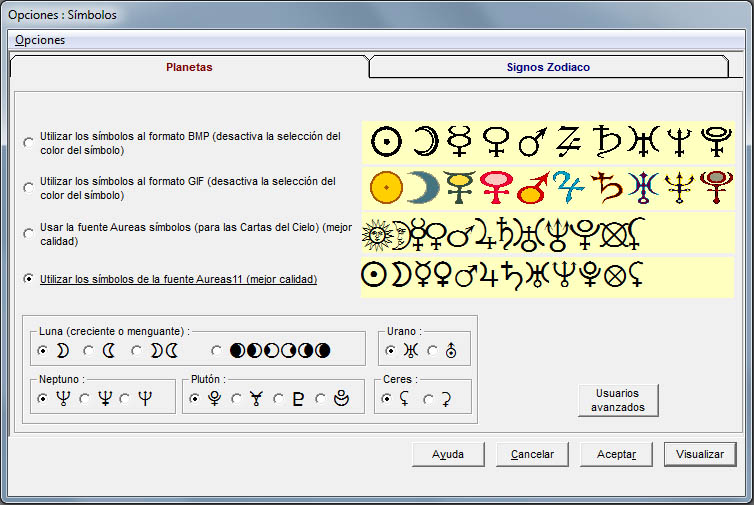Choose the Aureas11 font symbols option
The width and height of the screenshot is (754, 505).
click(x=28, y=279)
